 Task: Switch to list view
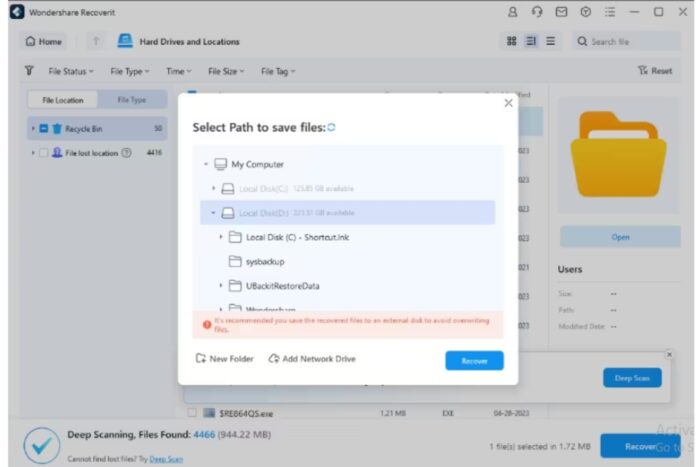pos(550,41)
